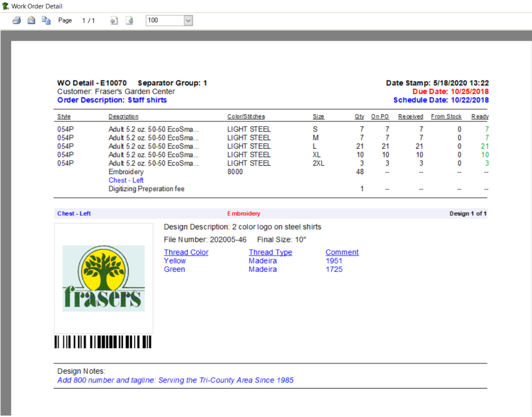This screenshot has height=417, width=532.
Task: Click the Print icon in the toolbar
Action: click(16, 19)
